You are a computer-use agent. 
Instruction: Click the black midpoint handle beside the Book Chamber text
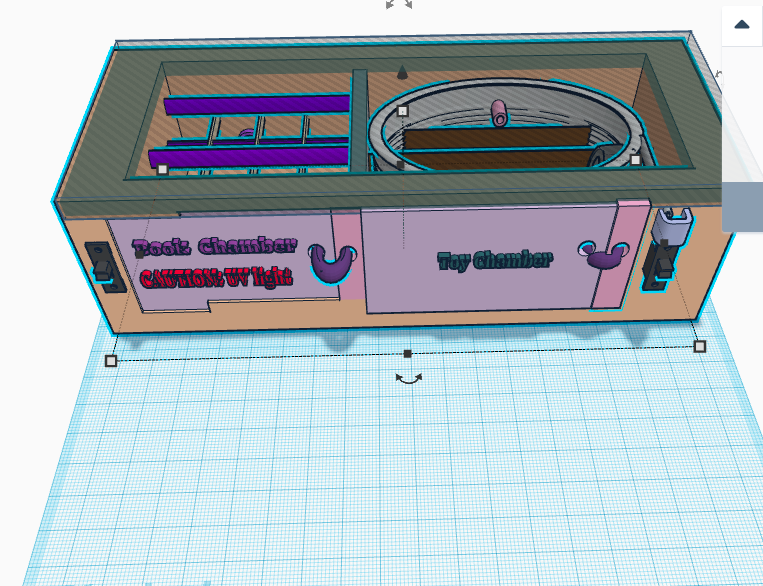point(140,254)
